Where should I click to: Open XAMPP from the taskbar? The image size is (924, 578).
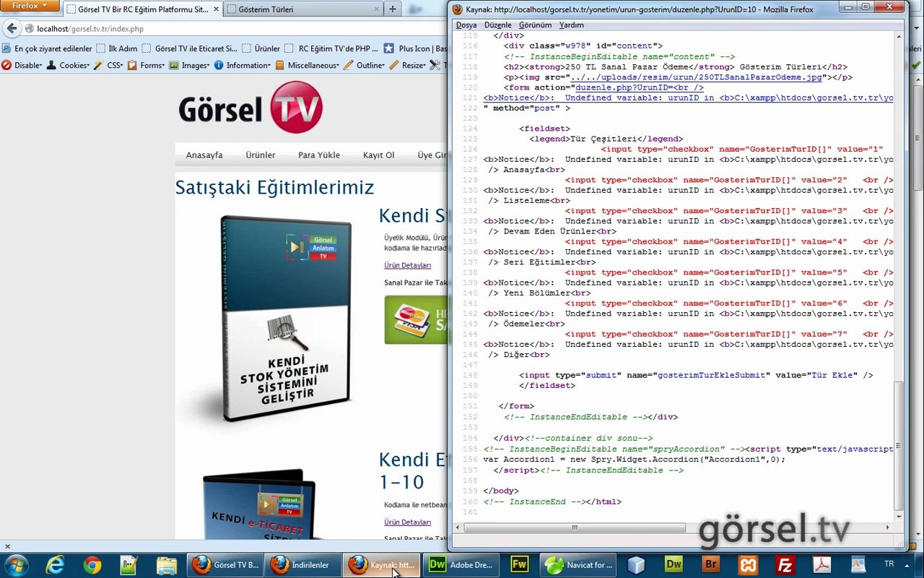click(748, 564)
